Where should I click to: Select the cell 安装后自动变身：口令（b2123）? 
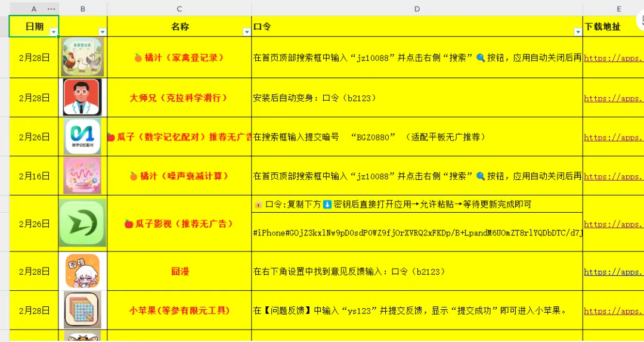pos(417,98)
